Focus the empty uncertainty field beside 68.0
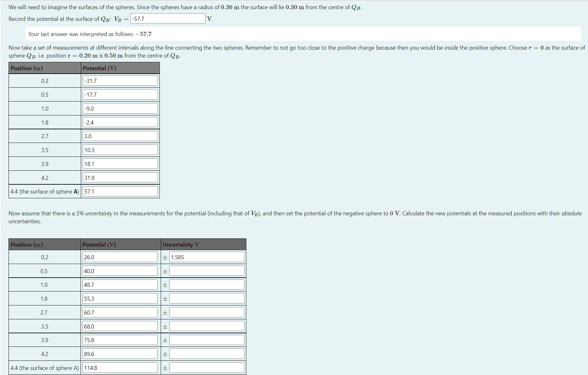This screenshot has width=588, height=375. [x=207, y=326]
